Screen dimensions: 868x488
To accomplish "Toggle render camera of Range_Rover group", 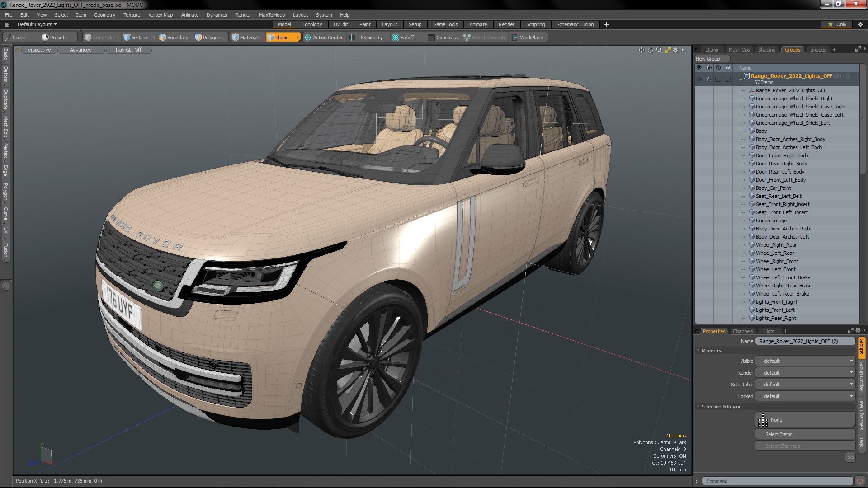I will point(708,79).
